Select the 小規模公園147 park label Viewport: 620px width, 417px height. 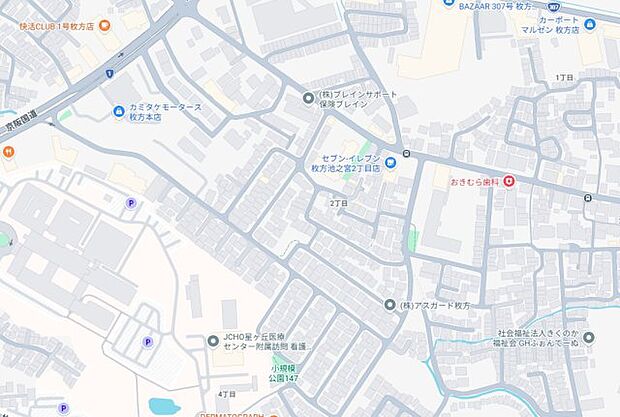(x=284, y=373)
